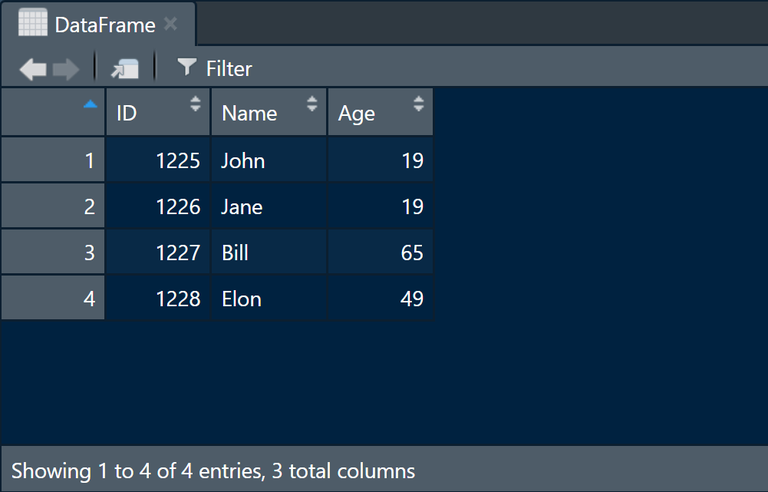Sort by Name column arrows
This screenshot has height=492, width=768.
pos(312,103)
